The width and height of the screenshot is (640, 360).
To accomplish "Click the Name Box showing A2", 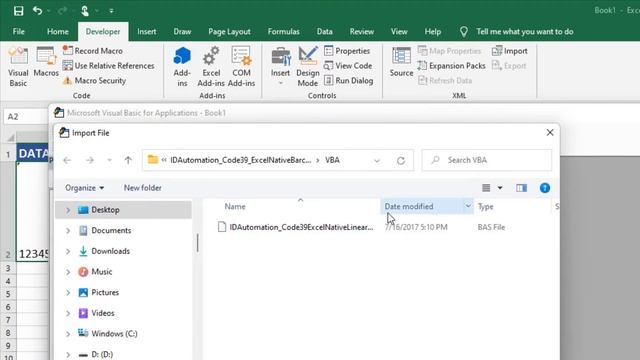I will pos(25,117).
